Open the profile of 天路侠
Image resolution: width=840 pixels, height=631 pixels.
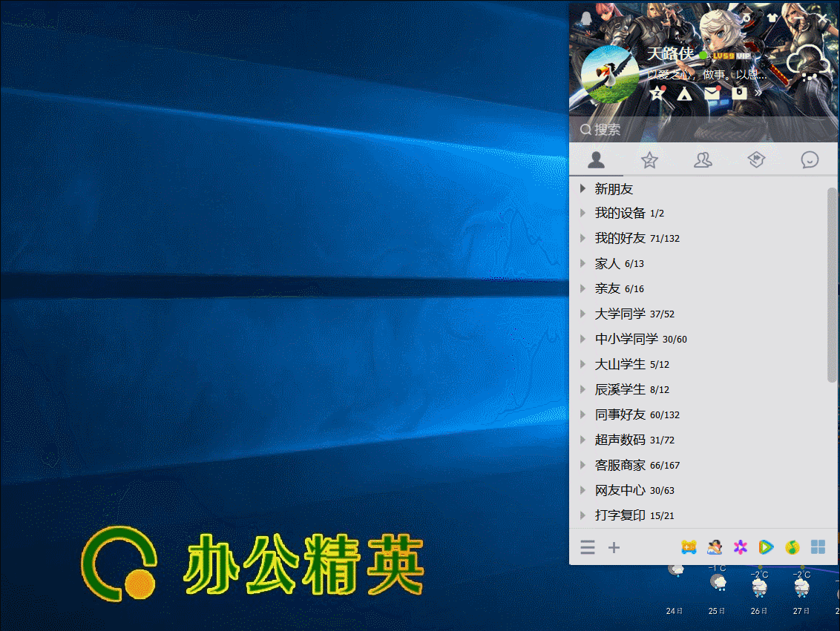[670, 53]
